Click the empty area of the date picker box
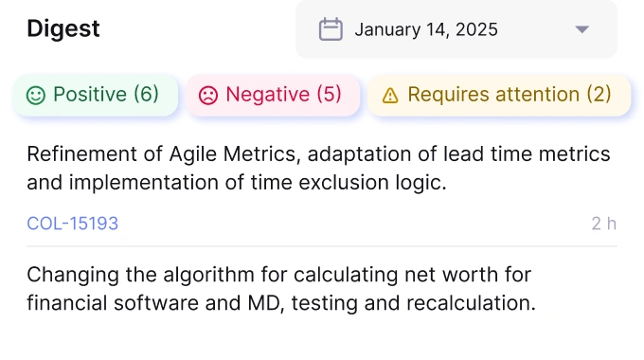 tap(536, 29)
